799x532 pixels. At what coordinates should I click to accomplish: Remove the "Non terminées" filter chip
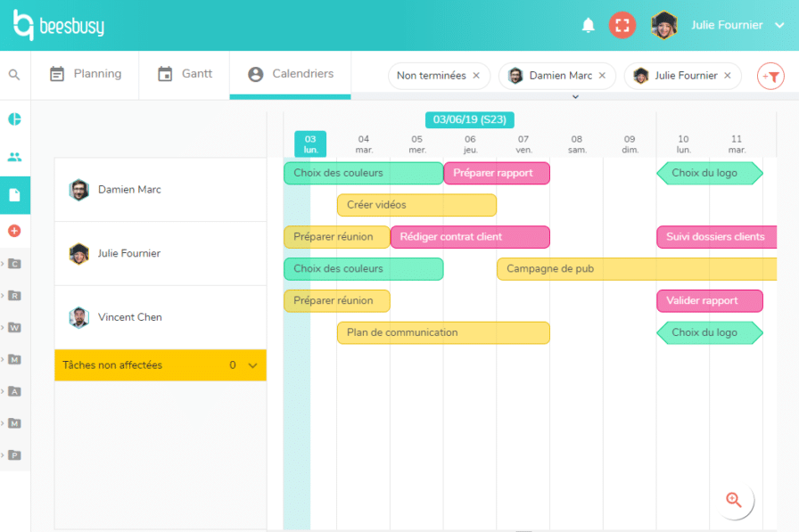tap(475, 76)
